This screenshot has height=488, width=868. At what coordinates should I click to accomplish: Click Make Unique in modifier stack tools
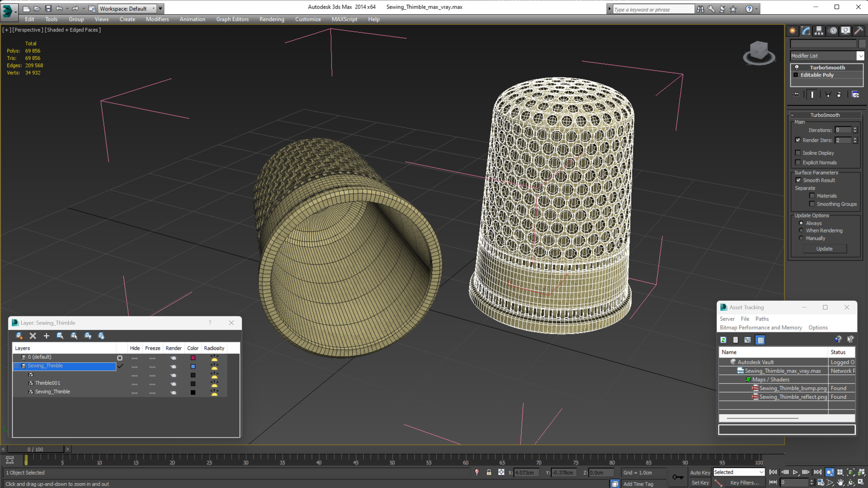click(x=828, y=95)
